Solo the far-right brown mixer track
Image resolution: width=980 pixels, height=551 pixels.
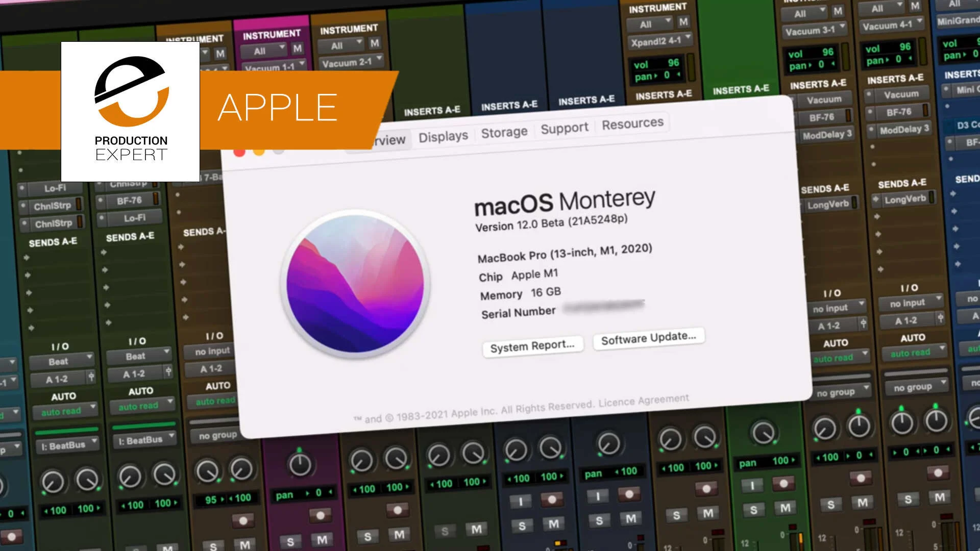coord(908,499)
